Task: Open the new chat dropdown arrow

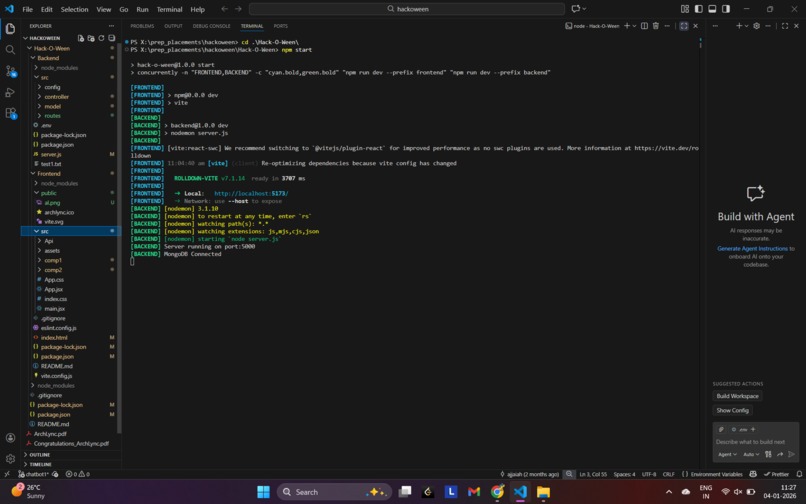Action: pos(746,26)
